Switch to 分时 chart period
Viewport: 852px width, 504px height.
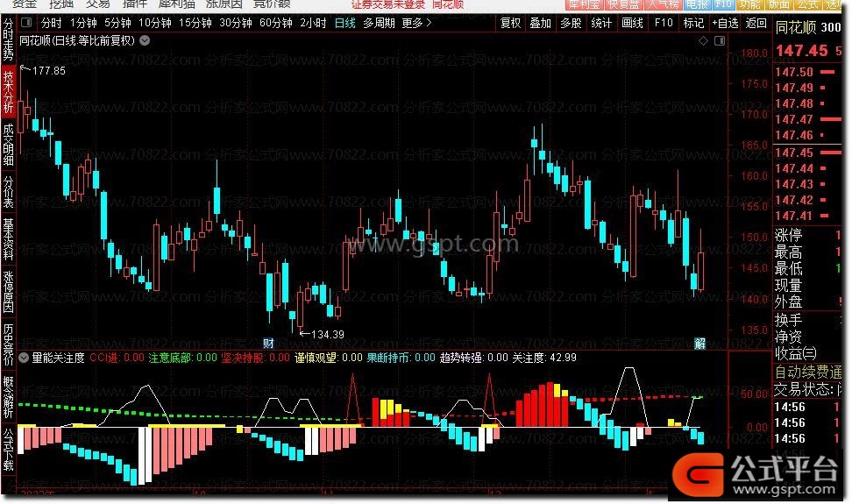click(52, 24)
